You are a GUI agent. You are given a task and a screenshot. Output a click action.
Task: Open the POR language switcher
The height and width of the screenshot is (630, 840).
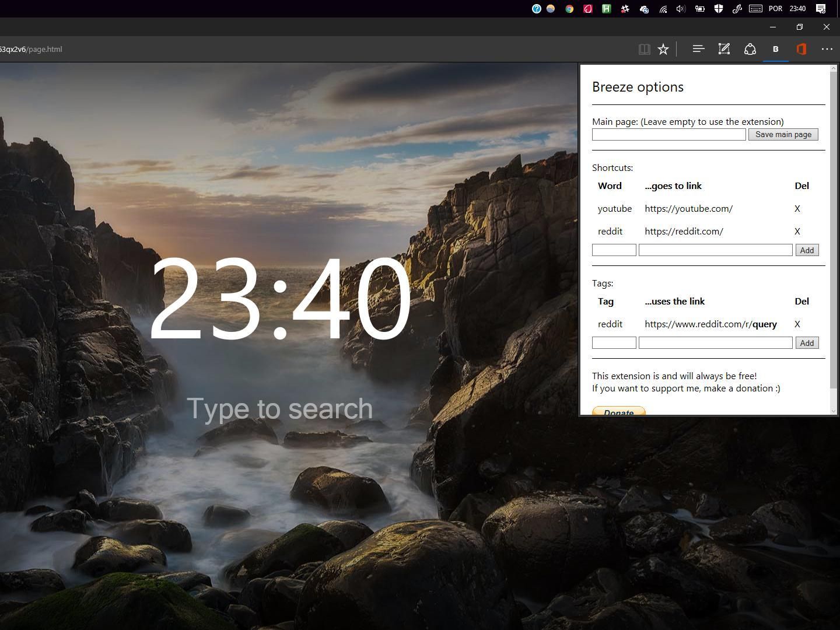point(775,8)
